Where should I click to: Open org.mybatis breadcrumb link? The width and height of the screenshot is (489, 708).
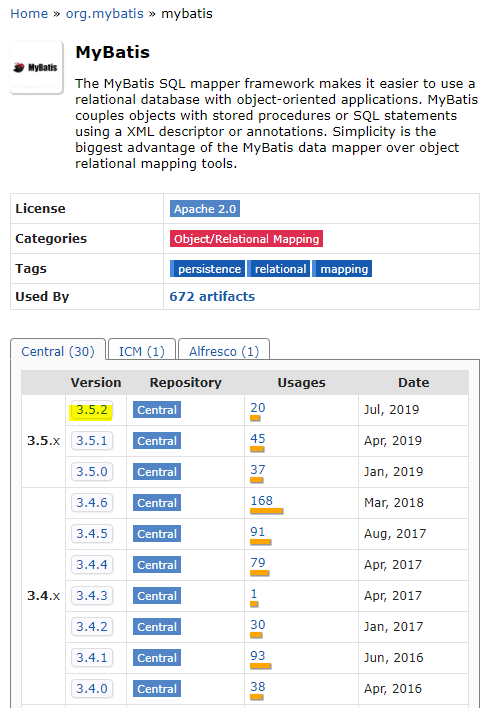[105, 14]
